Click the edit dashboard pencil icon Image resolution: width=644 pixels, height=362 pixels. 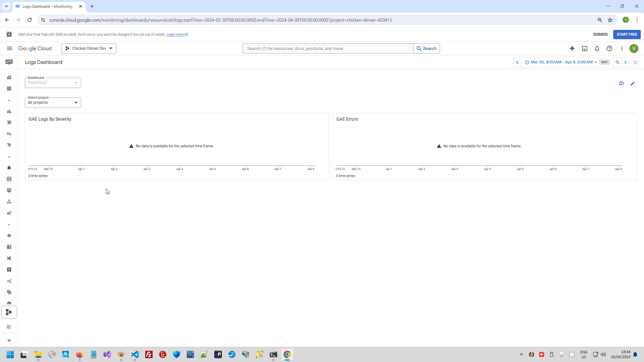pyautogui.click(x=633, y=83)
